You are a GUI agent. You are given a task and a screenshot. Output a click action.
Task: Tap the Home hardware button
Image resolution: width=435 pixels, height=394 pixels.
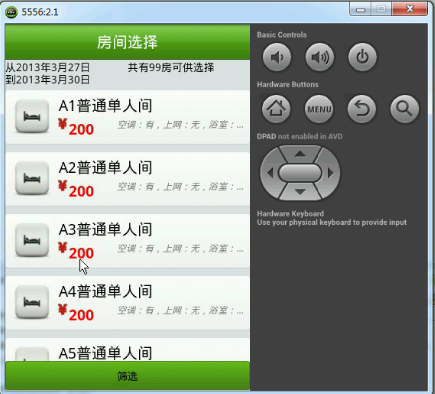click(276, 109)
